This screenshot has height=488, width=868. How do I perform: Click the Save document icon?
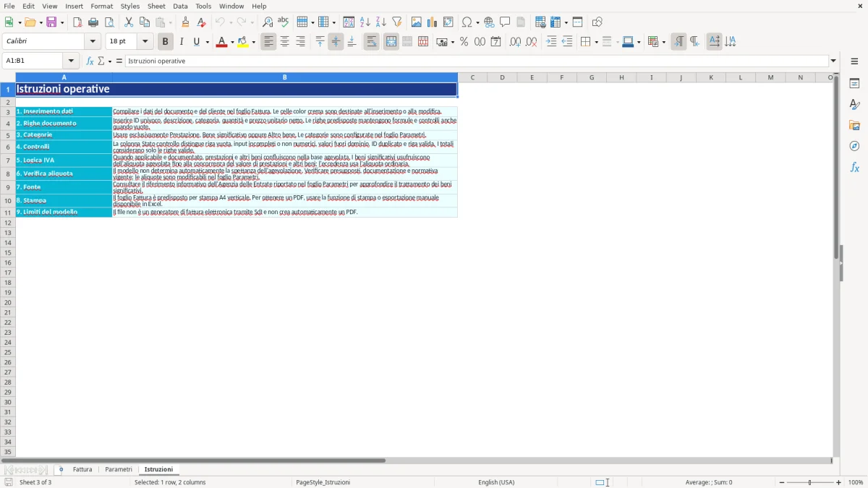[x=51, y=22]
